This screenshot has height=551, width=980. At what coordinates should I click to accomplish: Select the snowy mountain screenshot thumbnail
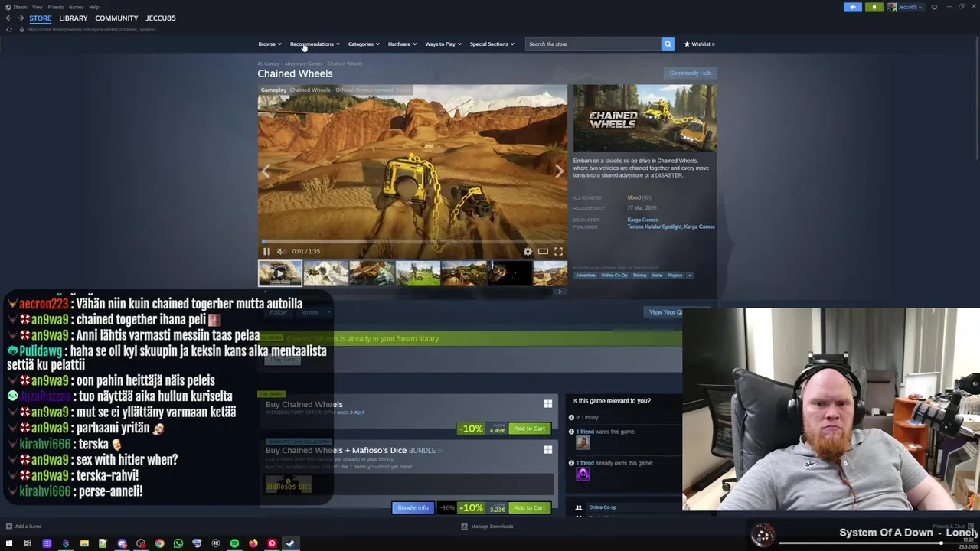(325, 273)
